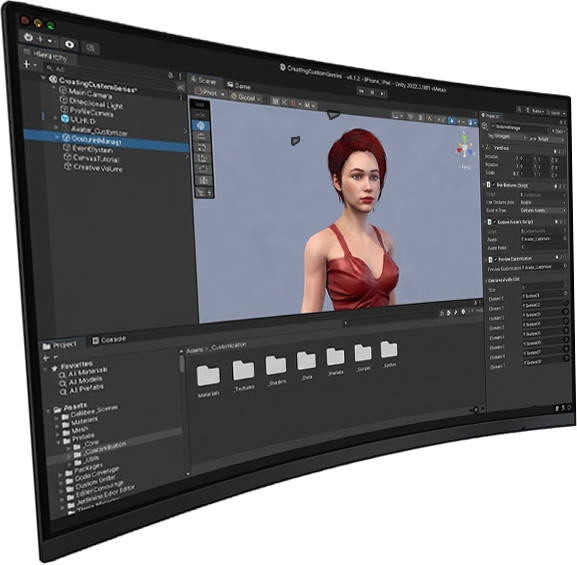This screenshot has width=577, height=565.
Task: Click the account icon at top-left toolbar
Action: [28, 37]
